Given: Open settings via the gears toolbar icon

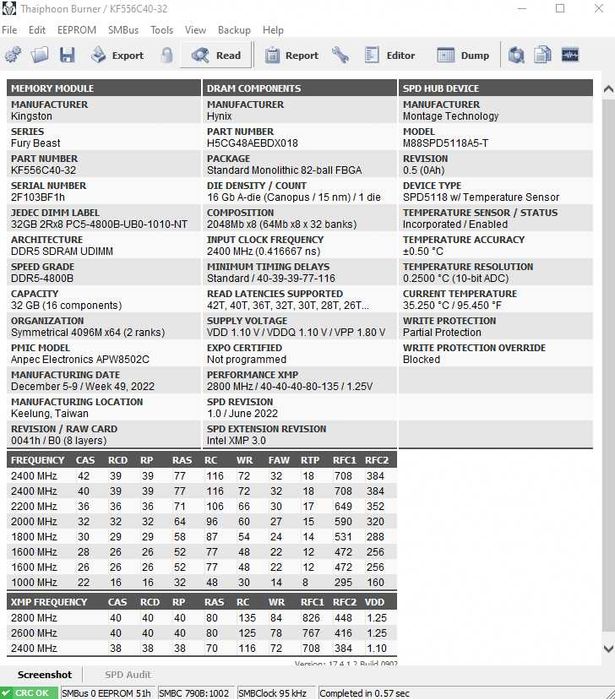Looking at the screenshot, I should pyautogui.click(x=13, y=55).
